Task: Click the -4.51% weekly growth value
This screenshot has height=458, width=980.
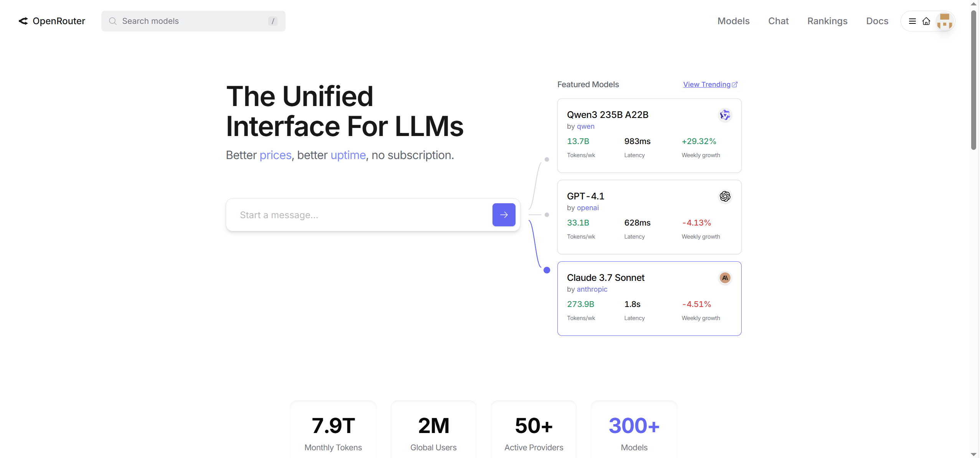Action: pos(696,304)
